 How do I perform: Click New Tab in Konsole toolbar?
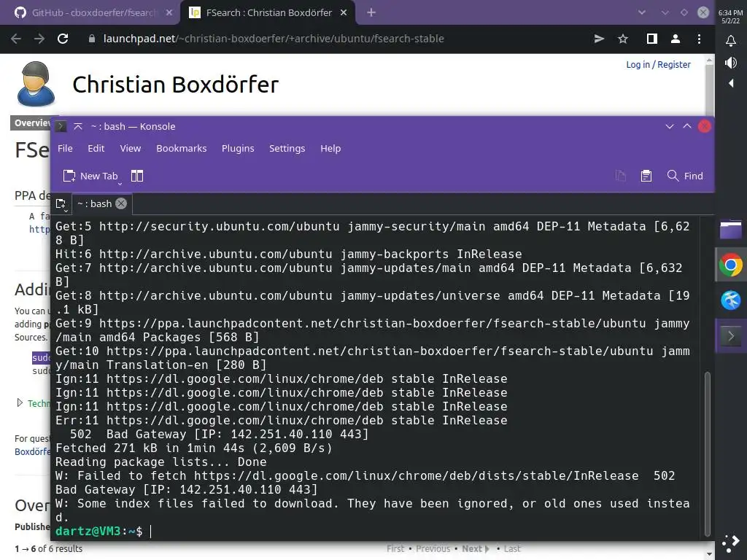coord(90,176)
